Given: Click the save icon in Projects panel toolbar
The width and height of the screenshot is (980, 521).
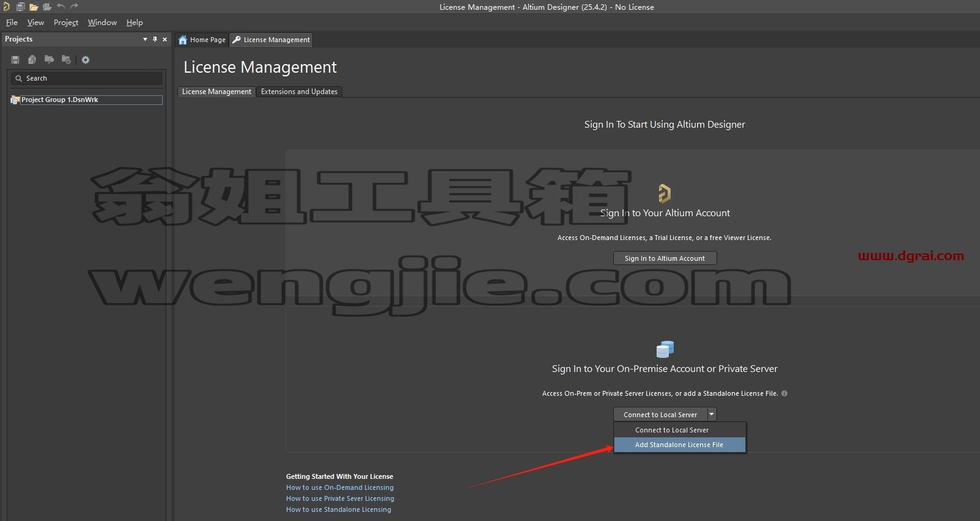Looking at the screenshot, I should pos(15,60).
